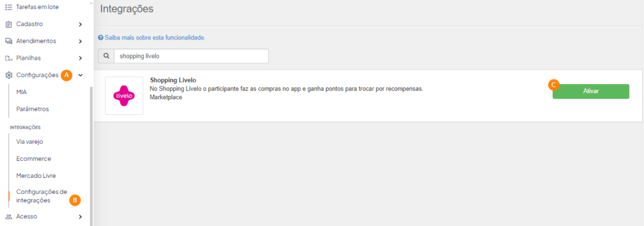Go to Ecommerce integration
The width and height of the screenshot is (644, 226).
point(34,158)
